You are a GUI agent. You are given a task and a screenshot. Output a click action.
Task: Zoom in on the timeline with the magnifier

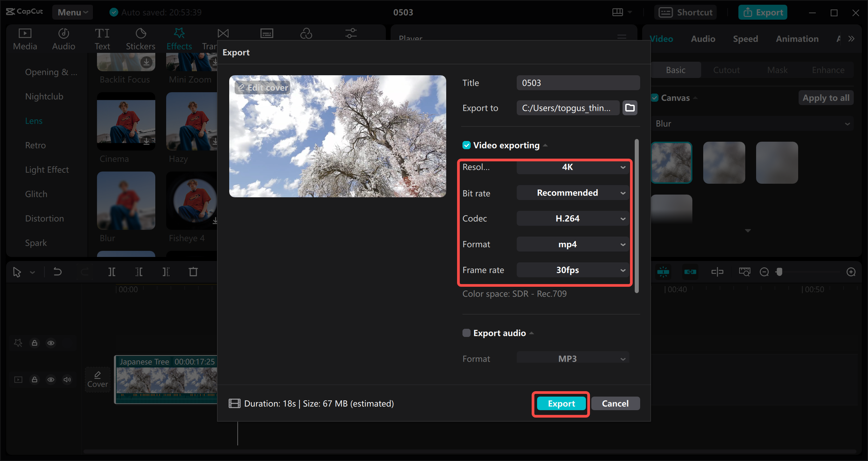pyautogui.click(x=851, y=272)
